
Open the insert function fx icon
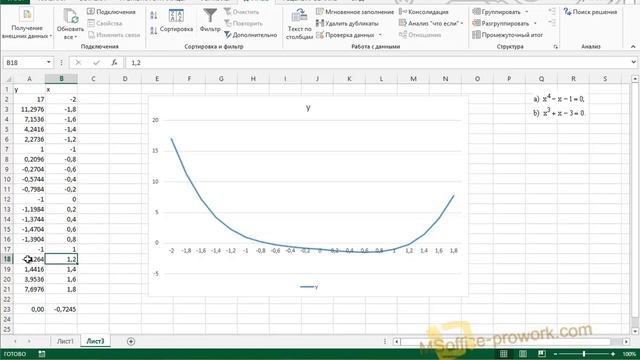[114, 62]
